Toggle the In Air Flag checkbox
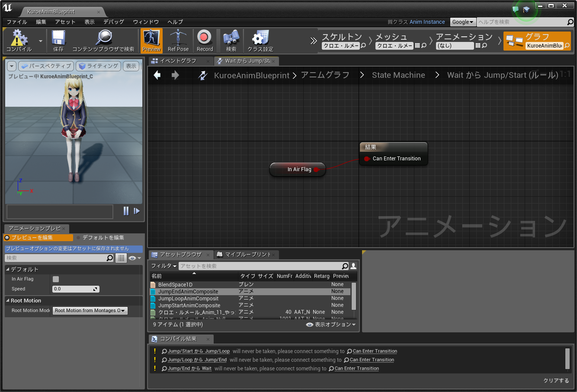Image resolution: width=577 pixels, height=392 pixels. coord(55,279)
